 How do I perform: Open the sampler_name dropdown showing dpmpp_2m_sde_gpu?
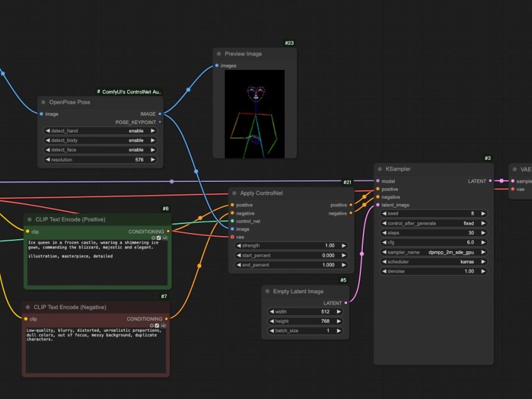[x=434, y=252]
